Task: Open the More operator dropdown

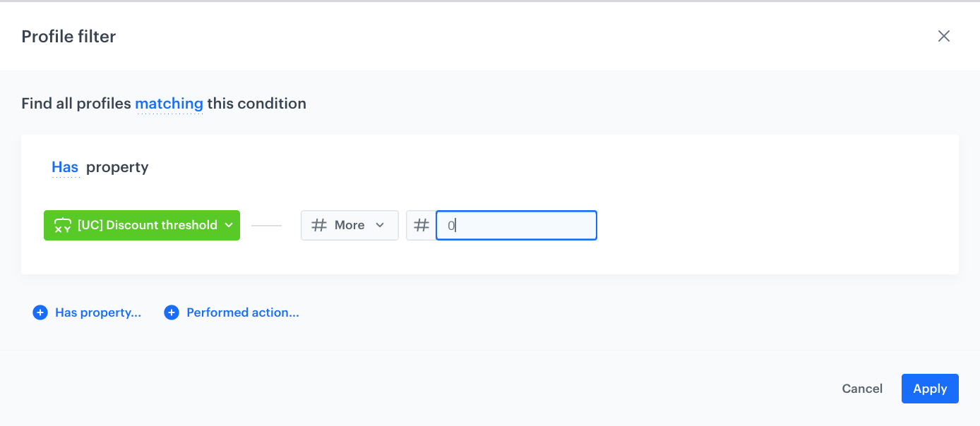Action: tap(349, 226)
